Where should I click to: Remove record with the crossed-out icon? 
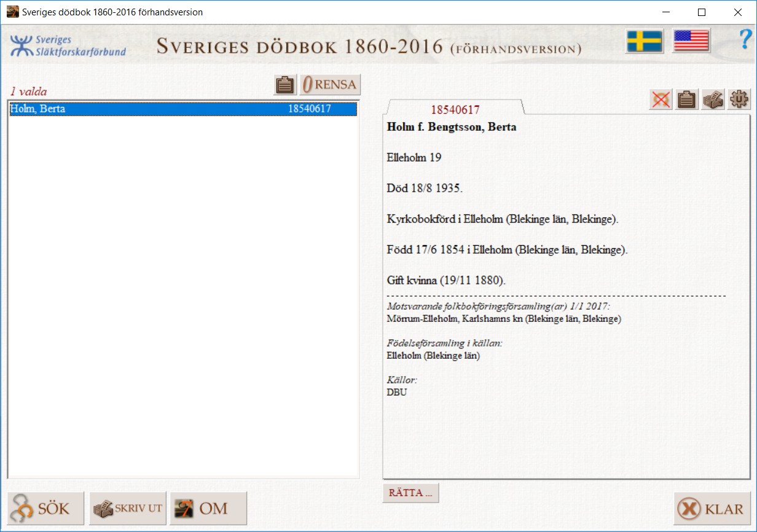click(x=661, y=100)
